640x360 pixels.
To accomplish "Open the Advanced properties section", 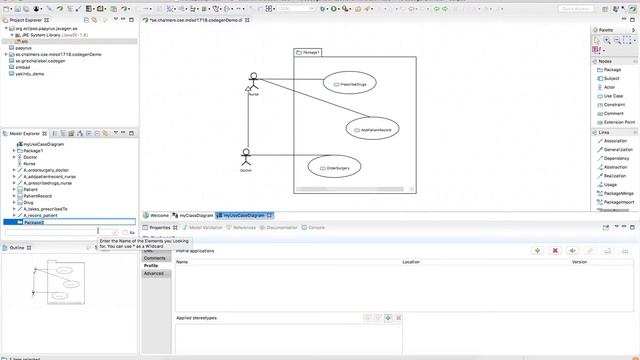I will pos(156,273).
